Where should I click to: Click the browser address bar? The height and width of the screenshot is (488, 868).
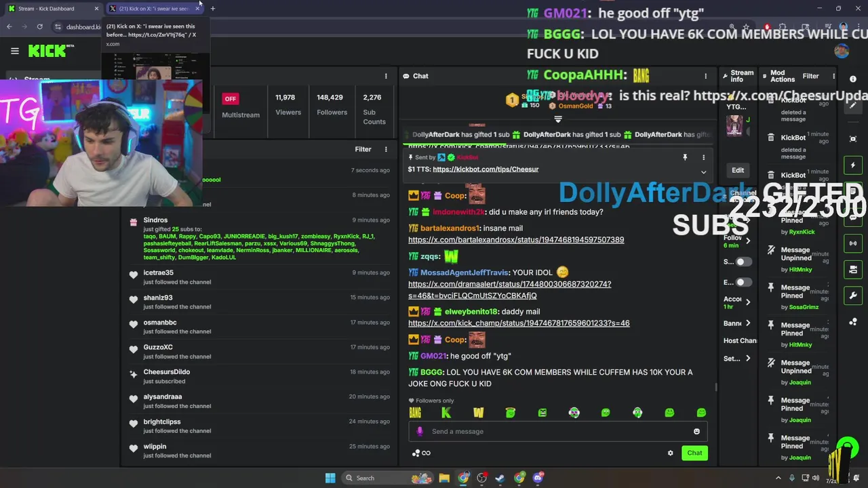[x=83, y=27]
